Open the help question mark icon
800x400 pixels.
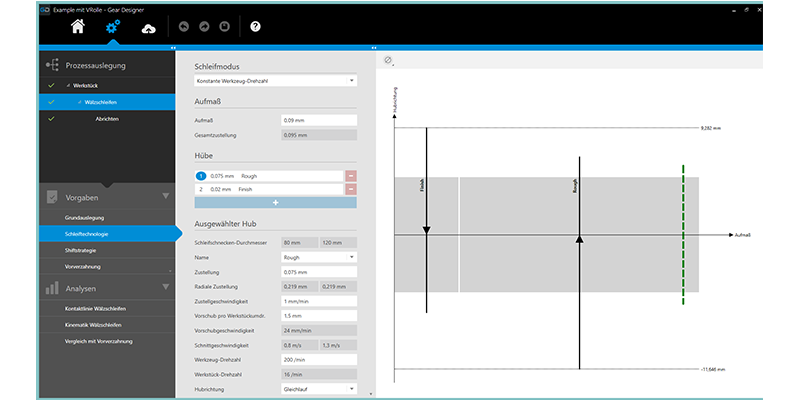click(x=255, y=27)
